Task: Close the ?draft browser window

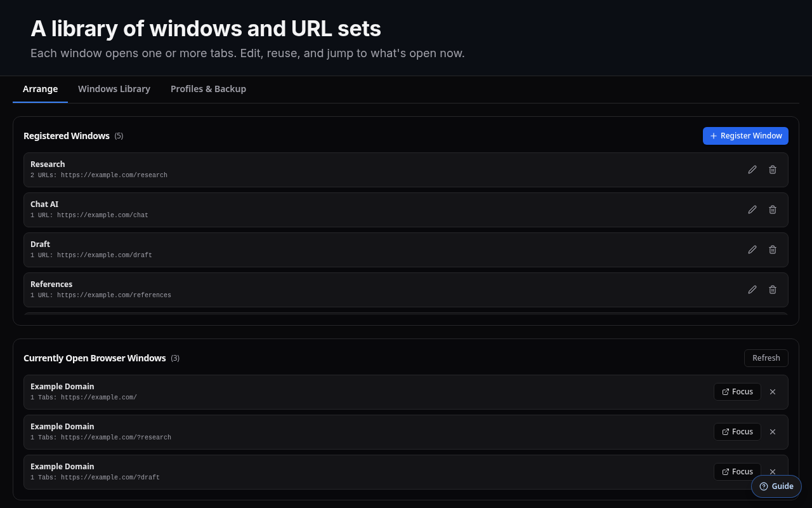Action: click(773, 472)
